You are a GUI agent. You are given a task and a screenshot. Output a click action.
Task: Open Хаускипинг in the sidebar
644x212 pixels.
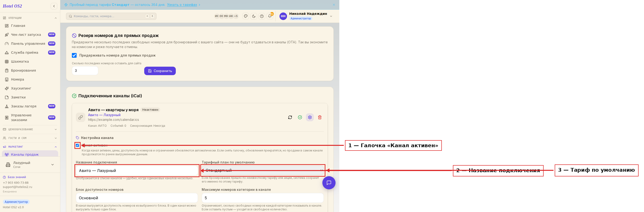30,88
